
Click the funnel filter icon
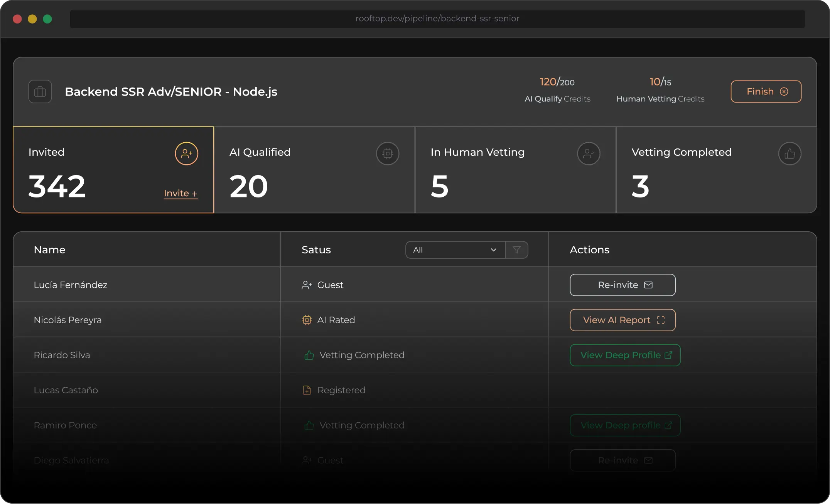(x=516, y=250)
